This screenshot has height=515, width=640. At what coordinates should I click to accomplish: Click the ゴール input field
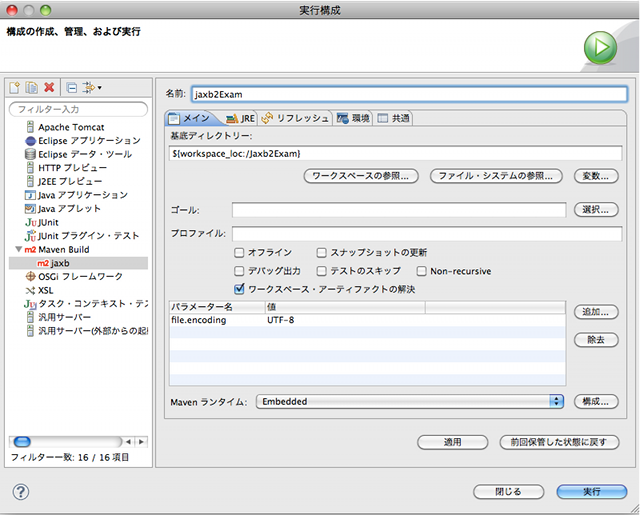coord(400,210)
